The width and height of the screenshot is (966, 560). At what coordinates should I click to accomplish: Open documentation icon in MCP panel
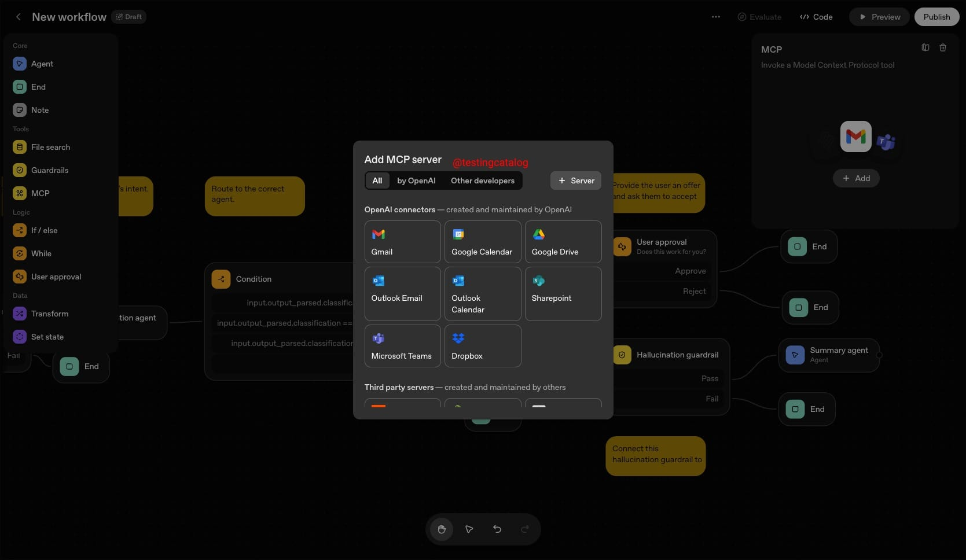pos(925,47)
